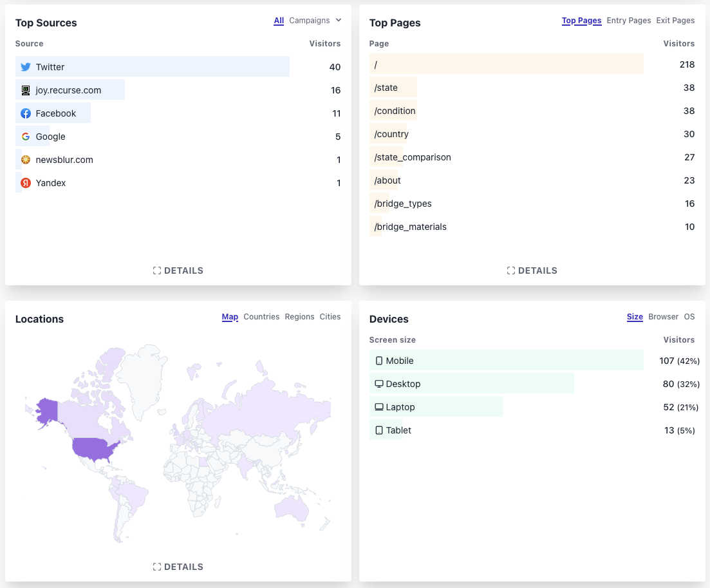
Task: Click the Twitter bird icon
Action: (26, 67)
